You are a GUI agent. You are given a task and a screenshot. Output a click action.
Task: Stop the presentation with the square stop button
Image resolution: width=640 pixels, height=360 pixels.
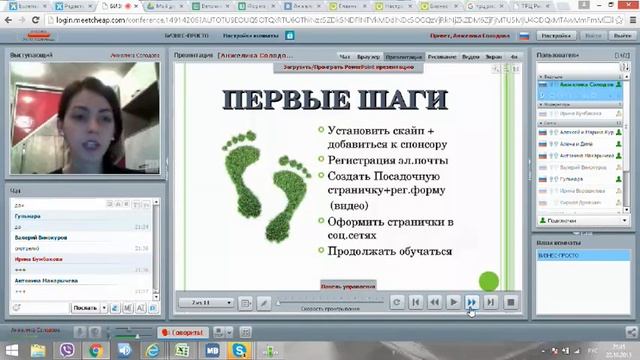(x=510, y=302)
